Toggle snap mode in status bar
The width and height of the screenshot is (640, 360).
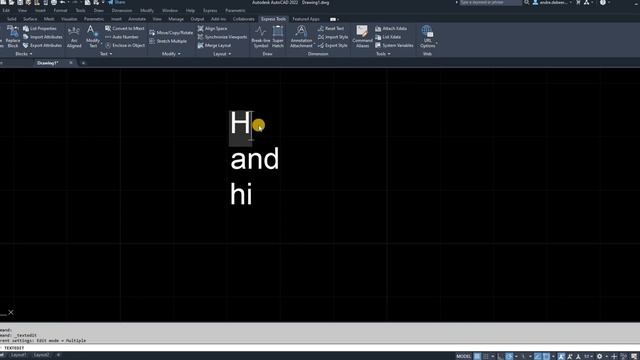click(486, 356)
